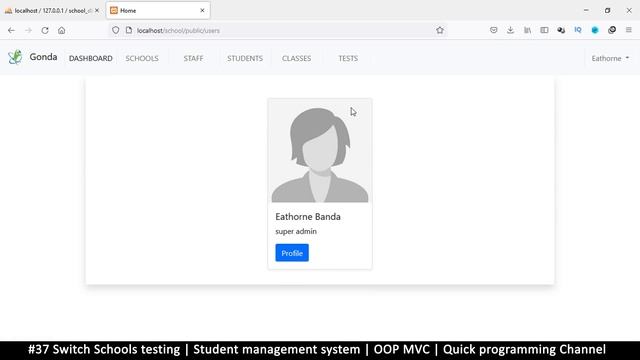
Task: Click the blue hexagon extension icon
Action: [x=595, y=30]
